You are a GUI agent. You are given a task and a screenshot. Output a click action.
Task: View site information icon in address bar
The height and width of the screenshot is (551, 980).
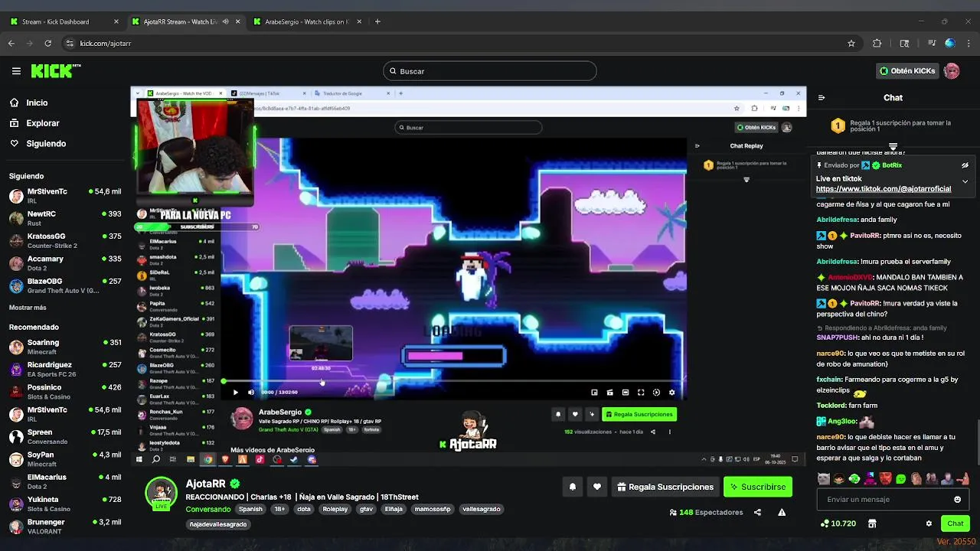tap(70, 44)
